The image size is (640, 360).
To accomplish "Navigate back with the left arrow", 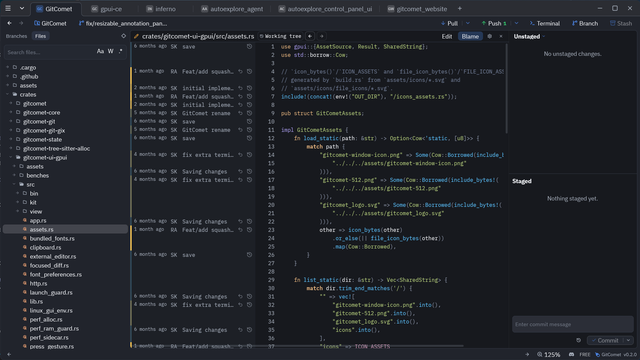I will click(9, 23).
